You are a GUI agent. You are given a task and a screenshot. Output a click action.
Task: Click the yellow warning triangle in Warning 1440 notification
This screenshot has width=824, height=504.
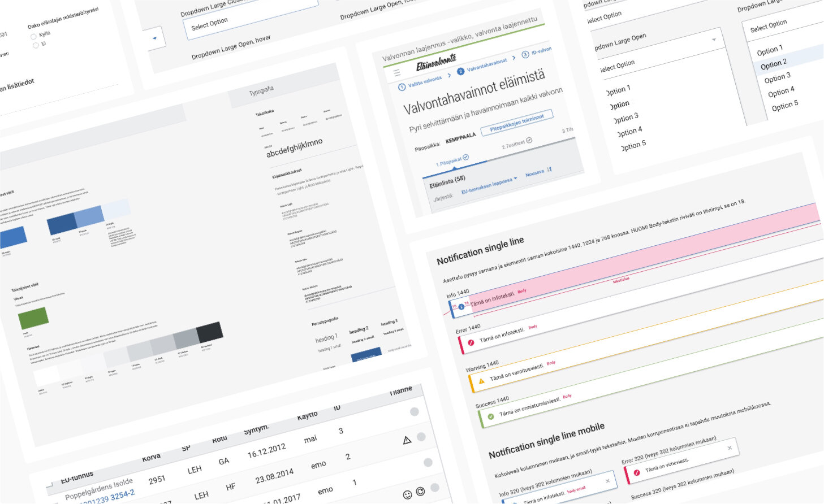point(481,381)
